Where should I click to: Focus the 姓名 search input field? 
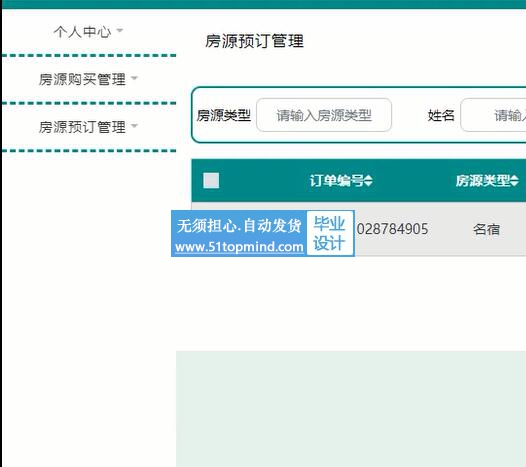493,115
